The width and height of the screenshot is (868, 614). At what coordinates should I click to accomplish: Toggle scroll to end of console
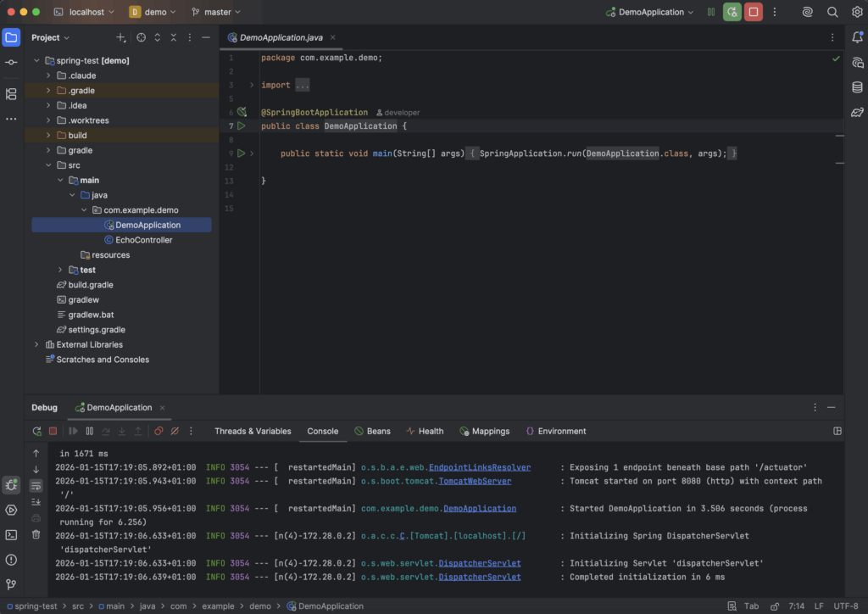(36, 502)
